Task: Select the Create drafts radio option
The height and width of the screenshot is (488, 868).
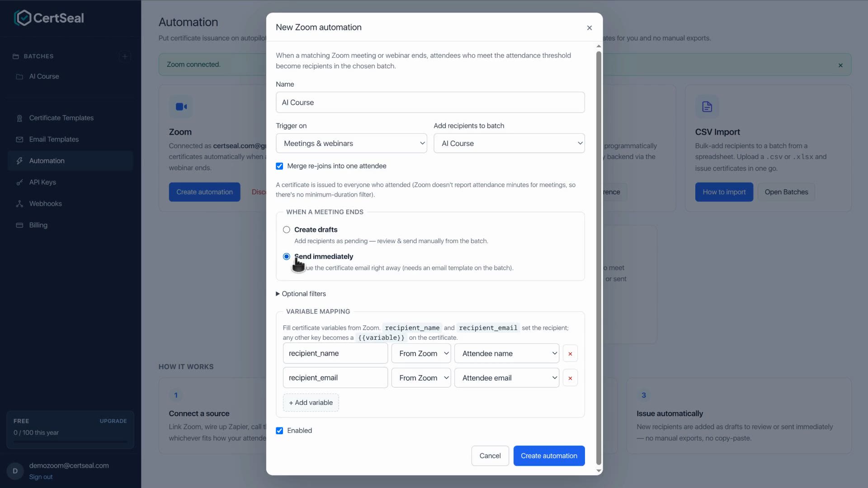Action: tap(287, 230)
